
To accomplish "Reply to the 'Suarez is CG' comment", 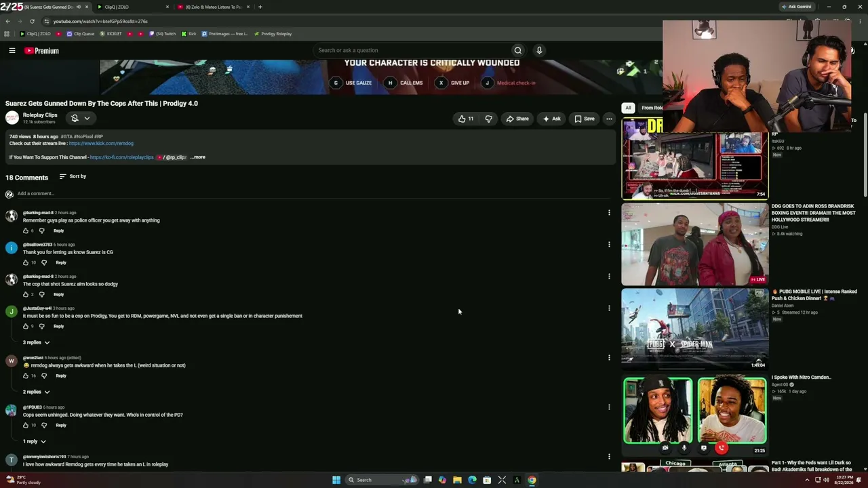I will (61, 263).
